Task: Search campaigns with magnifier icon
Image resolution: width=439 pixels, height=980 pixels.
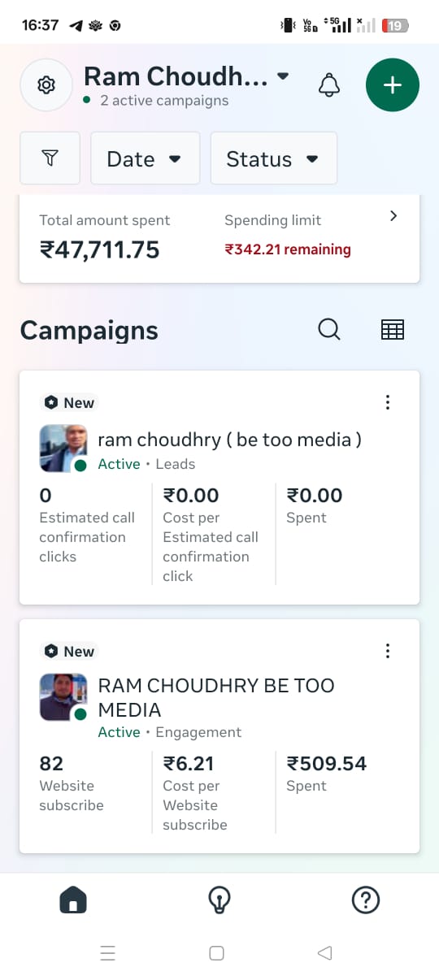Action: [x=328, y=329]
